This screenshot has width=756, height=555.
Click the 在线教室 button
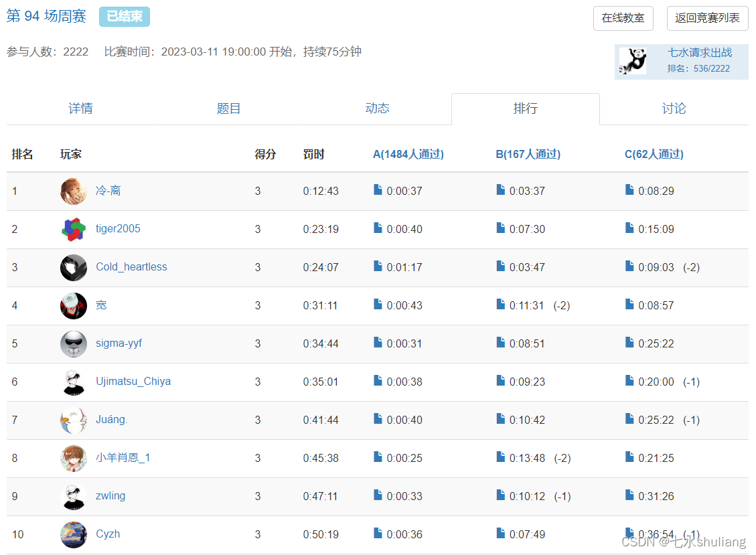coord(623,18)
